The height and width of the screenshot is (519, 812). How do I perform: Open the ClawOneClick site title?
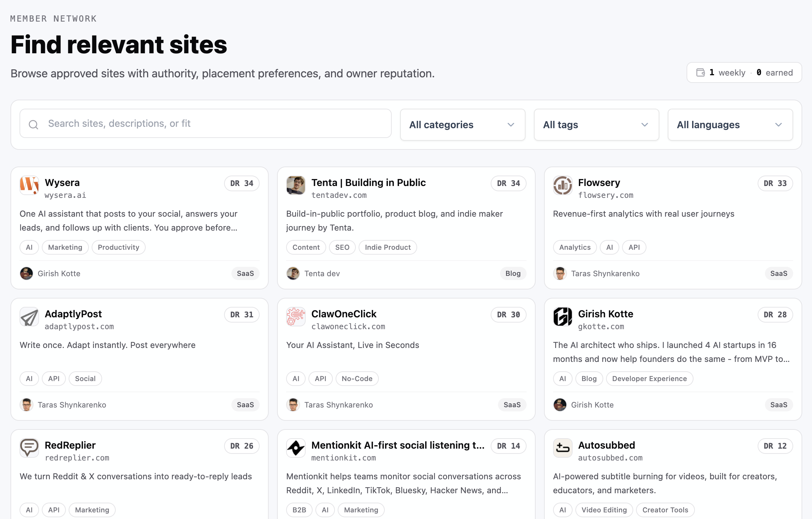(344, 314)
